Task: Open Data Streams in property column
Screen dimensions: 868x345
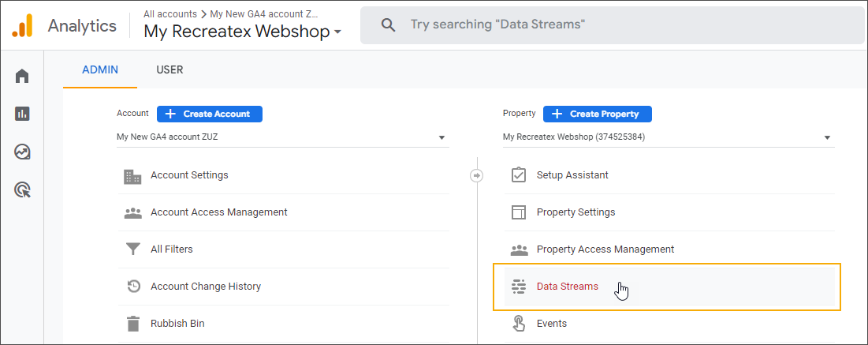Action: 567,287
